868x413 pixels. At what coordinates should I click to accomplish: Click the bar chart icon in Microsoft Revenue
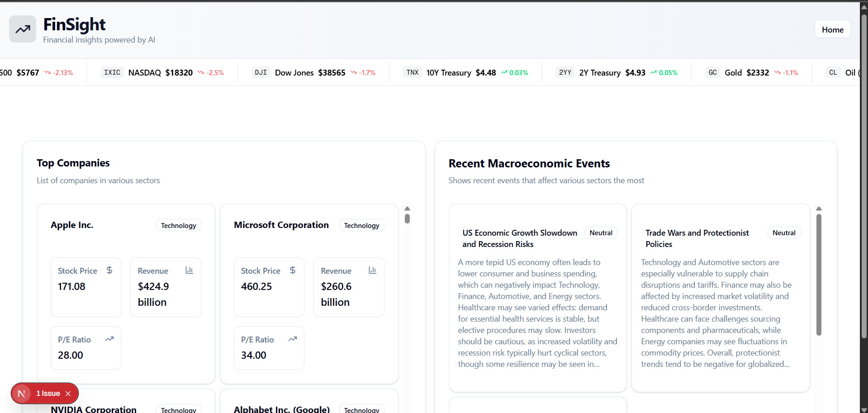click(x=372, y=270)
